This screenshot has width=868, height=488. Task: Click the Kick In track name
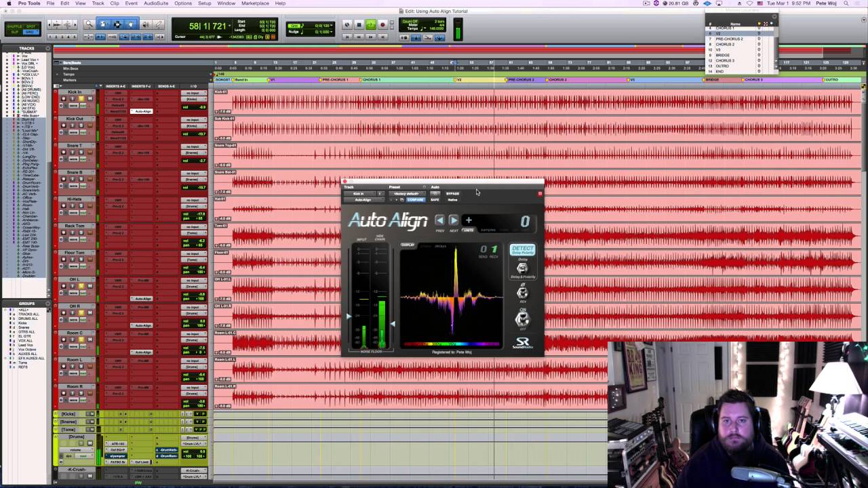(x=75, y=92)
